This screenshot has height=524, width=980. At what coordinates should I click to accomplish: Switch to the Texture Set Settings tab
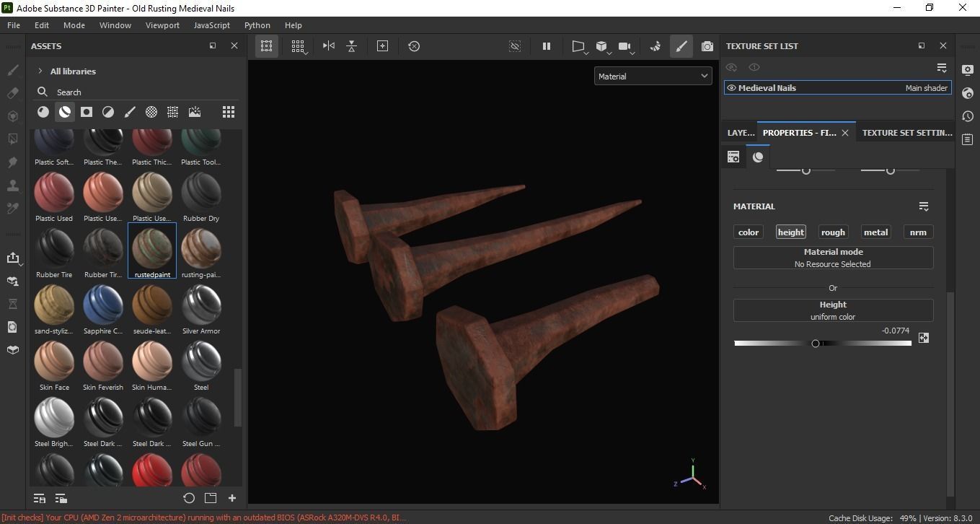[907, 133]
